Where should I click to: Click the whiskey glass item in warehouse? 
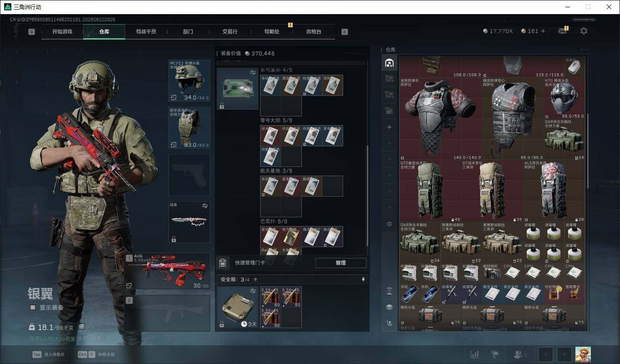(554, 293)
